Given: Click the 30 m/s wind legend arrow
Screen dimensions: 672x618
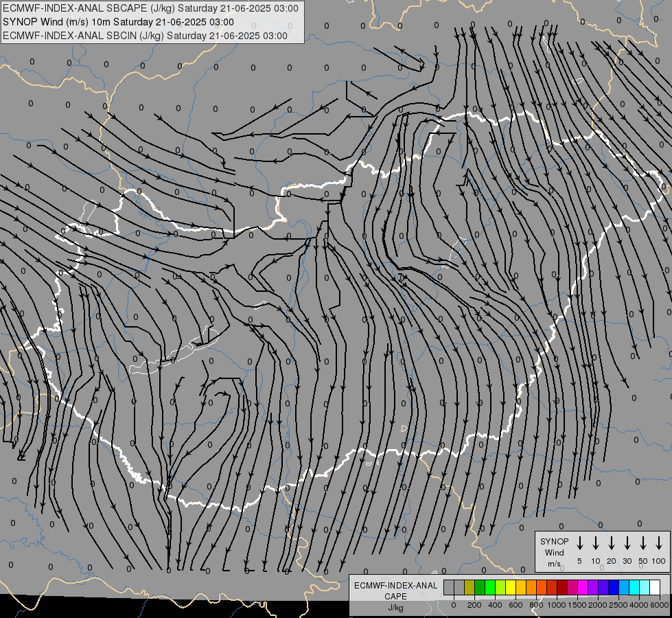Looking at the screenshot, I should tap(627, 543).
